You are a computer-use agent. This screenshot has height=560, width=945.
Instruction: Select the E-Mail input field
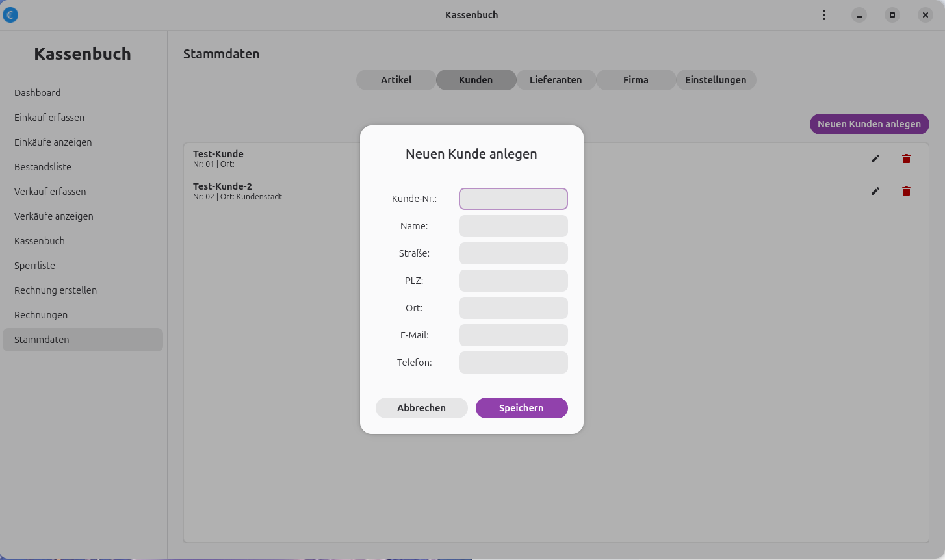tap(513, 335)
